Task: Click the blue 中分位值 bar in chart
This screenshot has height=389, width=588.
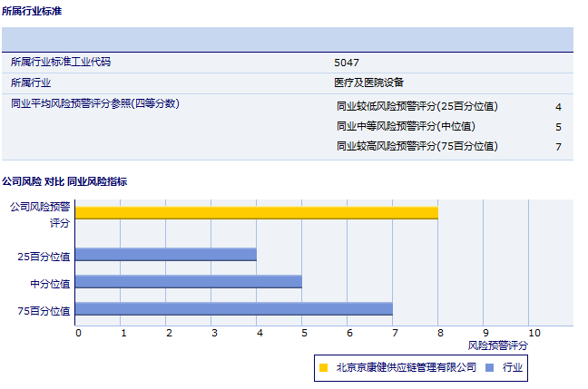Action: click(188, 282)
